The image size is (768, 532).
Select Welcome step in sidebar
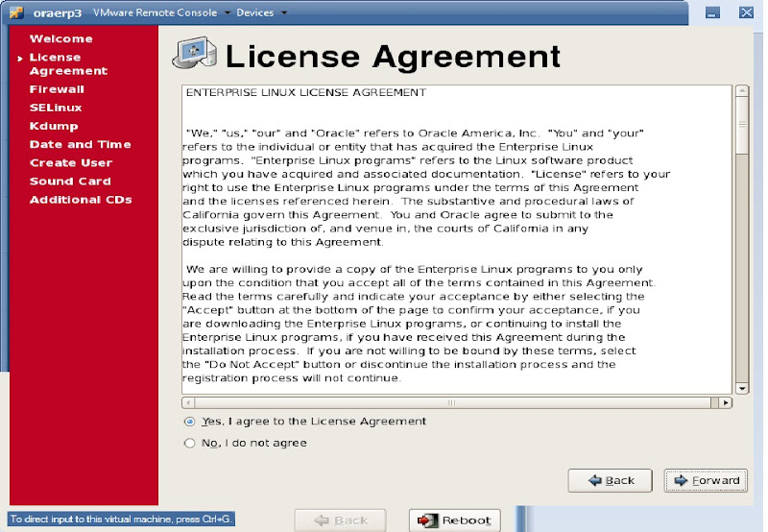(60, 38)
